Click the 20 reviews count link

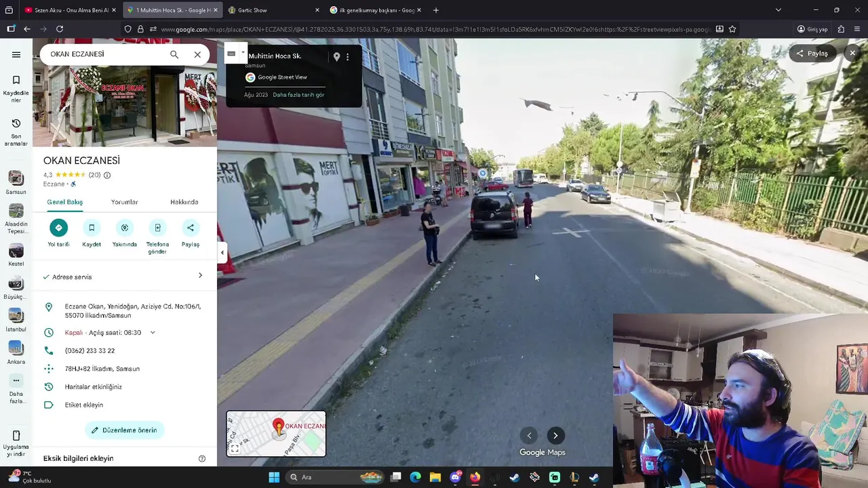[95, 175]
